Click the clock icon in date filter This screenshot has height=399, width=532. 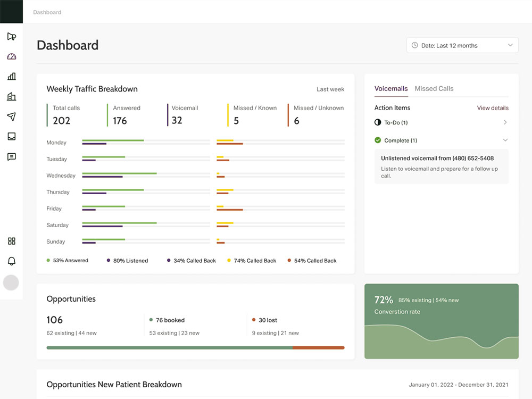(x=414, y=45)
